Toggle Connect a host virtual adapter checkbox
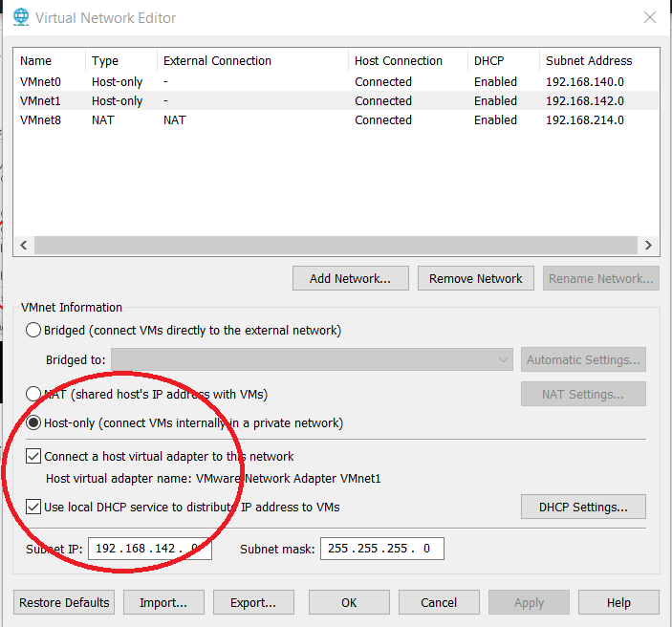 click(x=33, y=456)
